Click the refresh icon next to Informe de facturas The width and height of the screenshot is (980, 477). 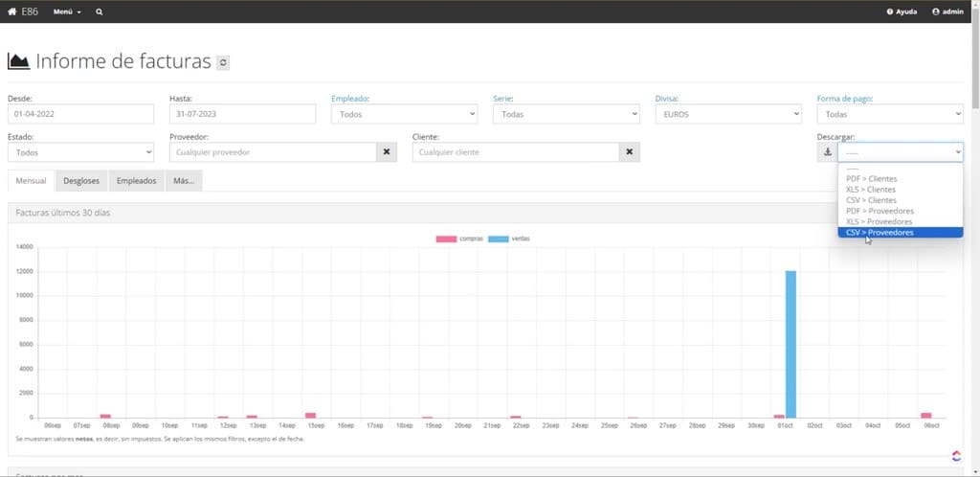point(223,62)
